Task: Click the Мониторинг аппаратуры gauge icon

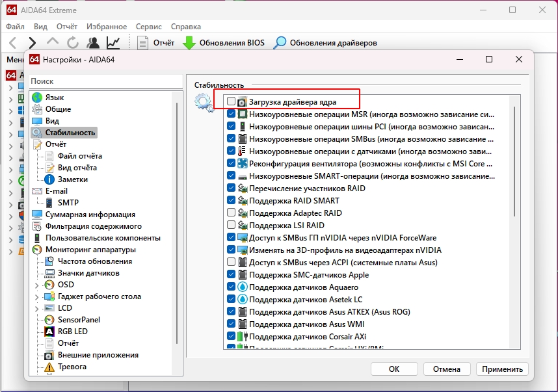Action: click(x=37, y=250)
